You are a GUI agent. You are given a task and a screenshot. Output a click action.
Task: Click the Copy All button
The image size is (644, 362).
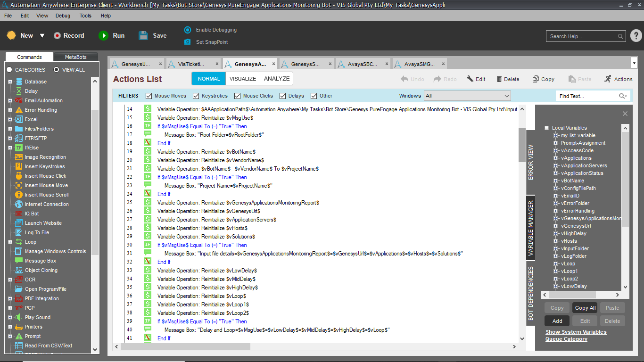pos(585,308)
